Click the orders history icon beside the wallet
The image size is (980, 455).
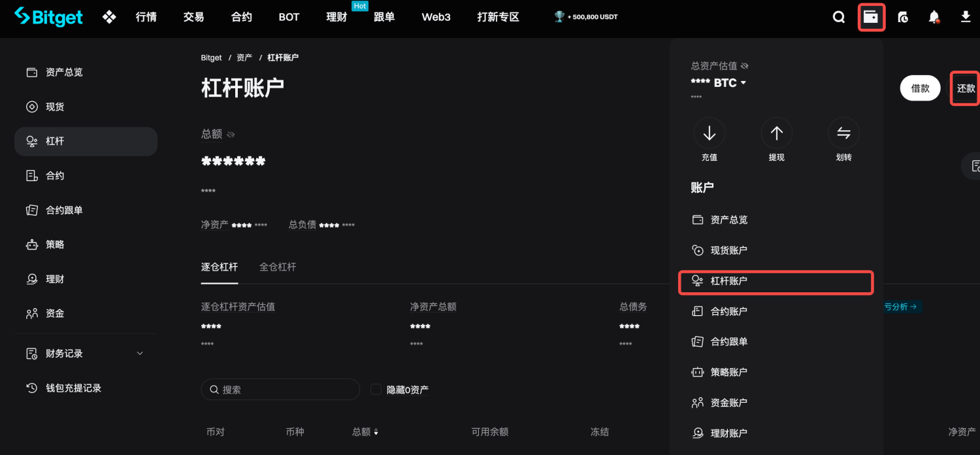click(x=903, y=17)
